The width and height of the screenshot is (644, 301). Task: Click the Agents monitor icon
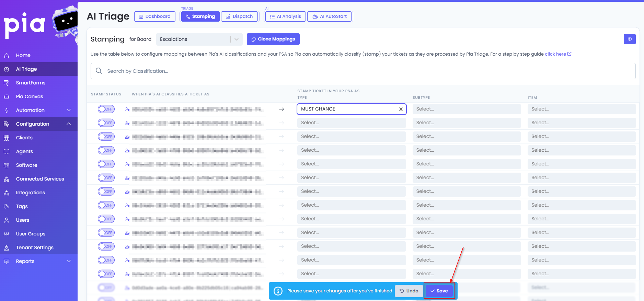click(x=7, y=151)
